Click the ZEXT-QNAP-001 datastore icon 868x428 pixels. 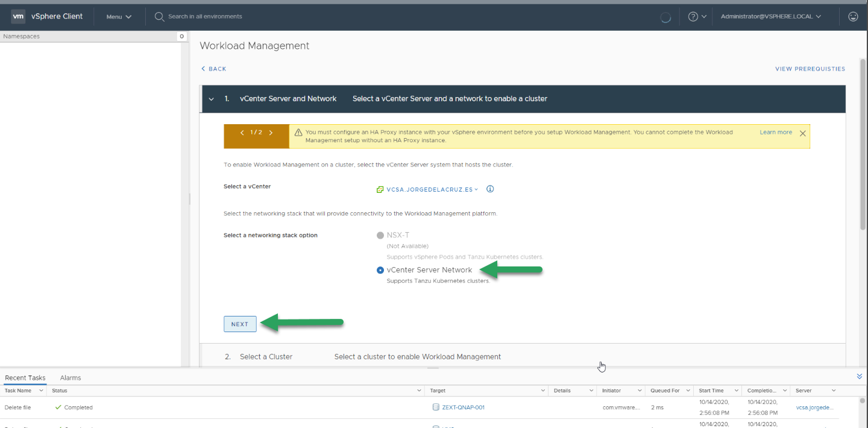[436, 408]
